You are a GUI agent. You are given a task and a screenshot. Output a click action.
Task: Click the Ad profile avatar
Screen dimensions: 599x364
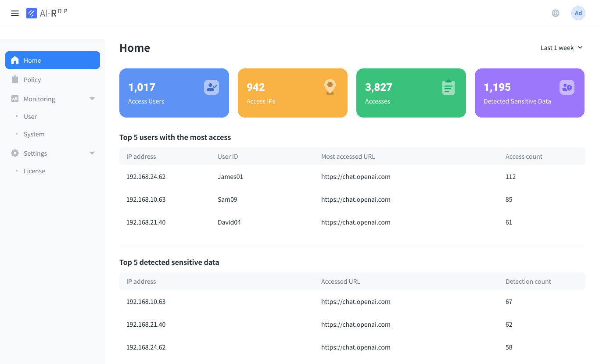tap(578, 13)
